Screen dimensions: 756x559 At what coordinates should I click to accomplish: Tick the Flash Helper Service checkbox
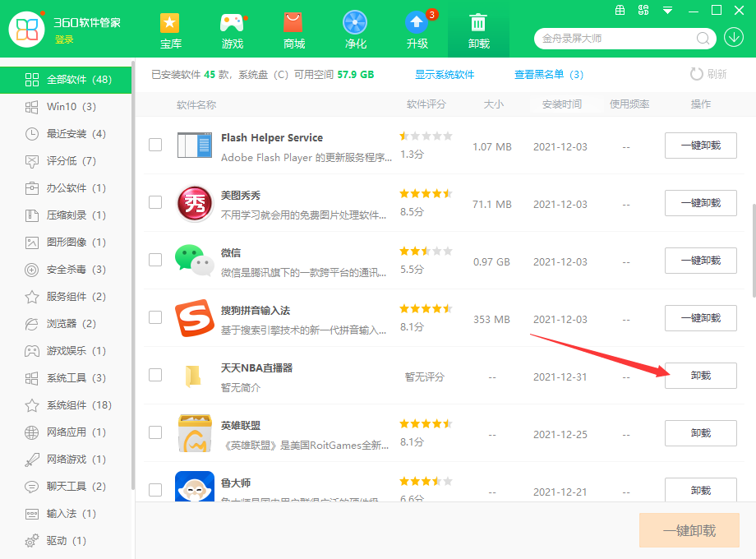click(x=155, y=145)
